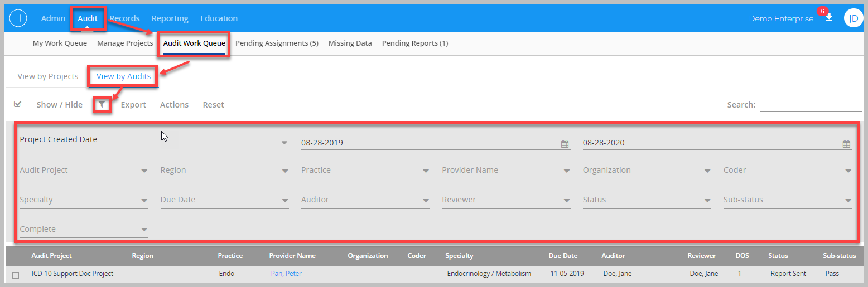This screenshot has height=287, width=868.
Task: Focus the Search input field
Action: (x=811, y=105)
